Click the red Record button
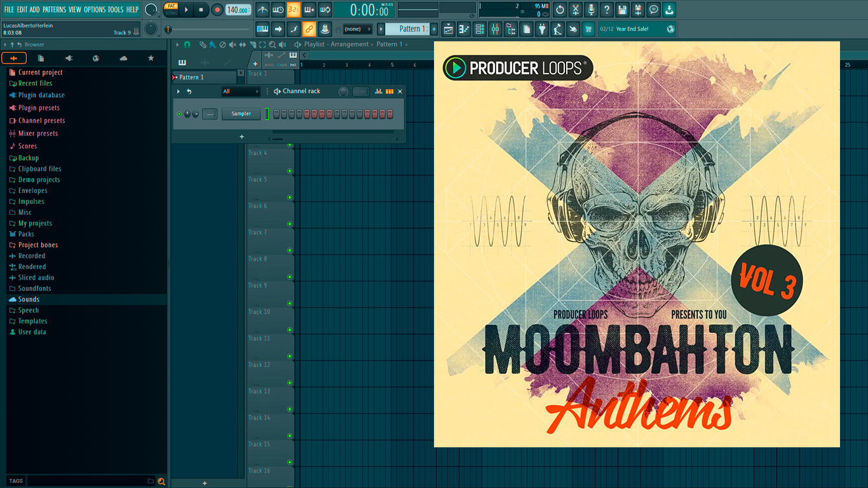 217,10
